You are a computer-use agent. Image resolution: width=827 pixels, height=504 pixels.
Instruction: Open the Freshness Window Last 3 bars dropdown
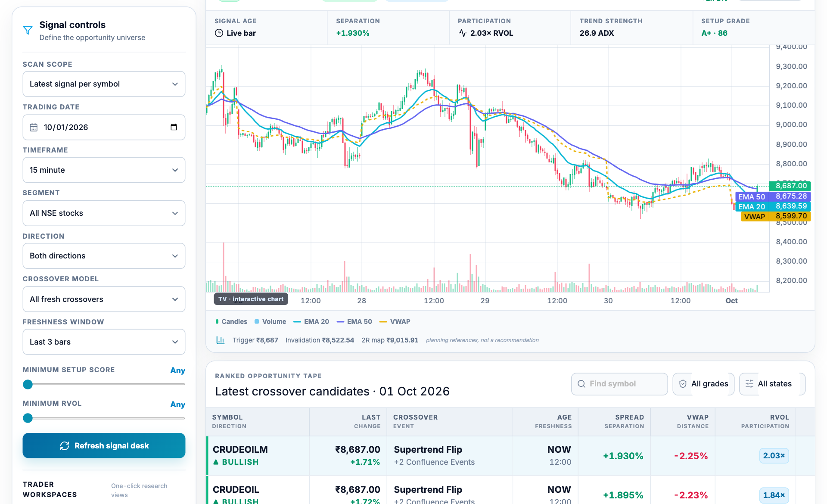[104, 342]
